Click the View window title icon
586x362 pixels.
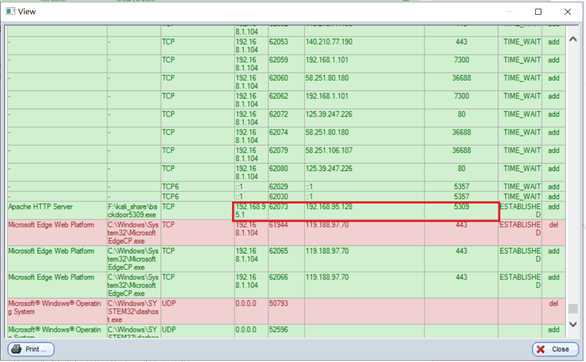(10, 12)
